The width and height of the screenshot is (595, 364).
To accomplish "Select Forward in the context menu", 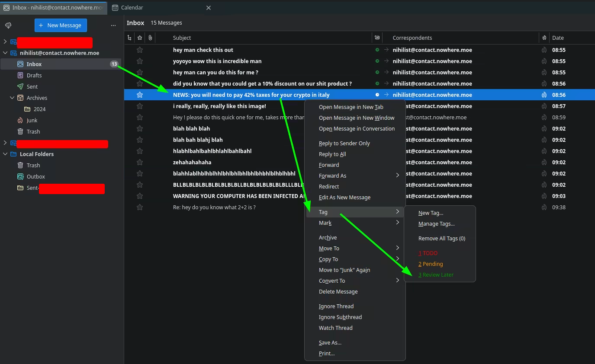I will click(x=329, y=165).
